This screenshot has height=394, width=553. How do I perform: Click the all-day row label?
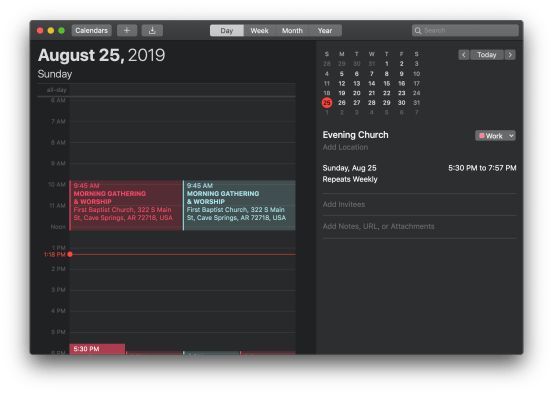(56, 90)
